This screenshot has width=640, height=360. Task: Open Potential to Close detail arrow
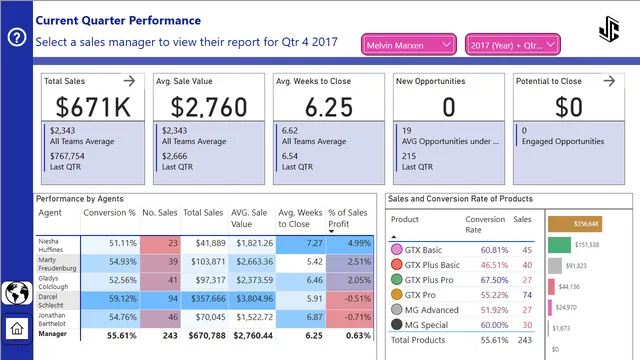coord(609,81)
